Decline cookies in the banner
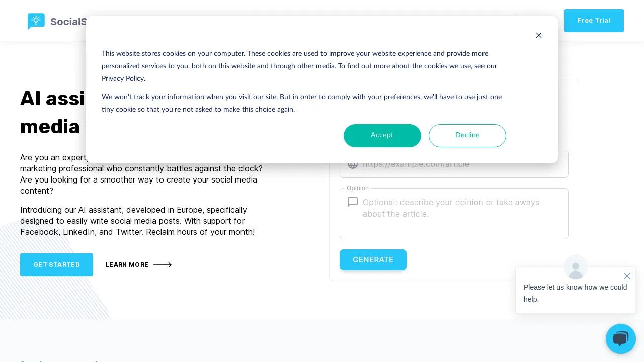Image resolution: width=644 pixels, height=362 pixels. coord(467,135)
